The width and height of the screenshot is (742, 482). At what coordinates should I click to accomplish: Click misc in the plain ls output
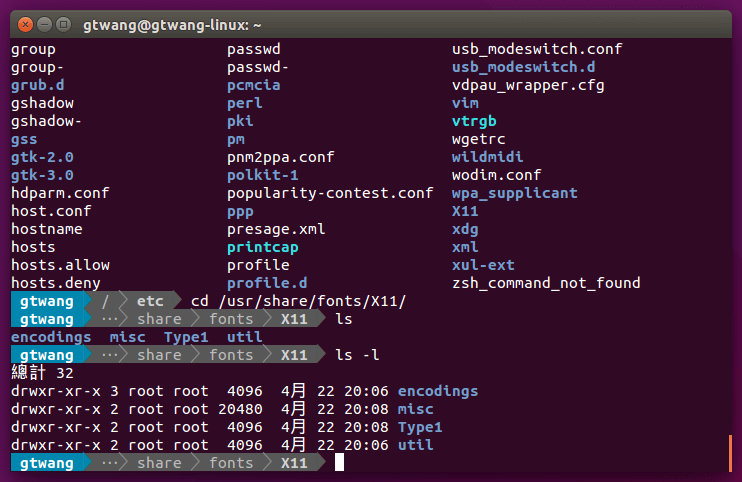[x=127, y=337]
